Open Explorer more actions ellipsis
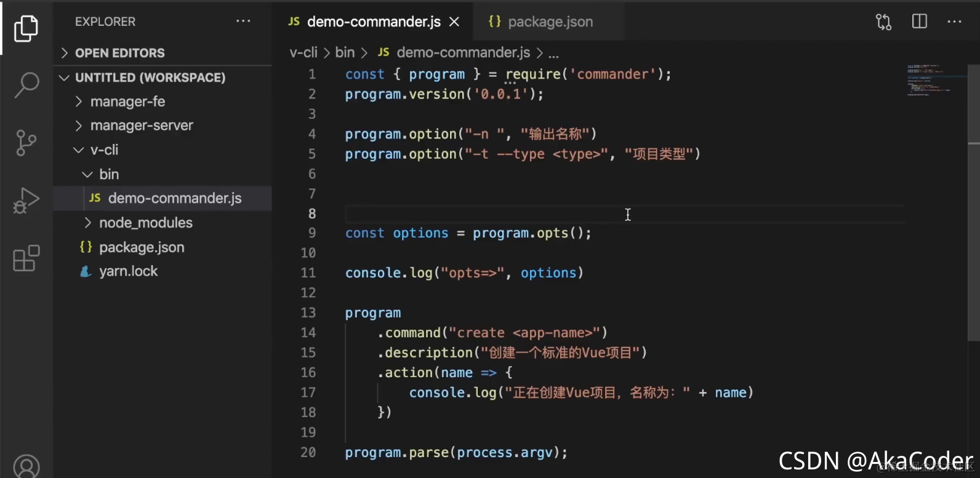 [x=243, y=22]
